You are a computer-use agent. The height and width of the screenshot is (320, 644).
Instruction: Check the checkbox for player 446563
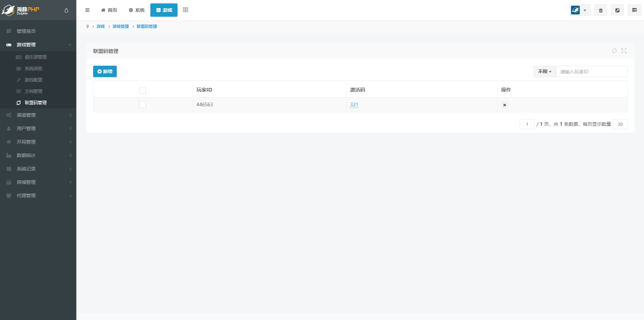pyautogui.click(x=142, y=104)
